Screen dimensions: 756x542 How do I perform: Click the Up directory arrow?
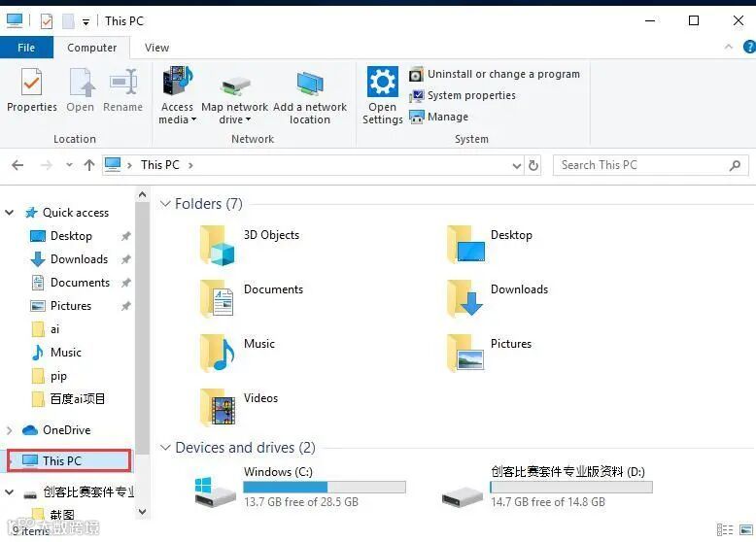pyautogui.click(x=89, y=165)
